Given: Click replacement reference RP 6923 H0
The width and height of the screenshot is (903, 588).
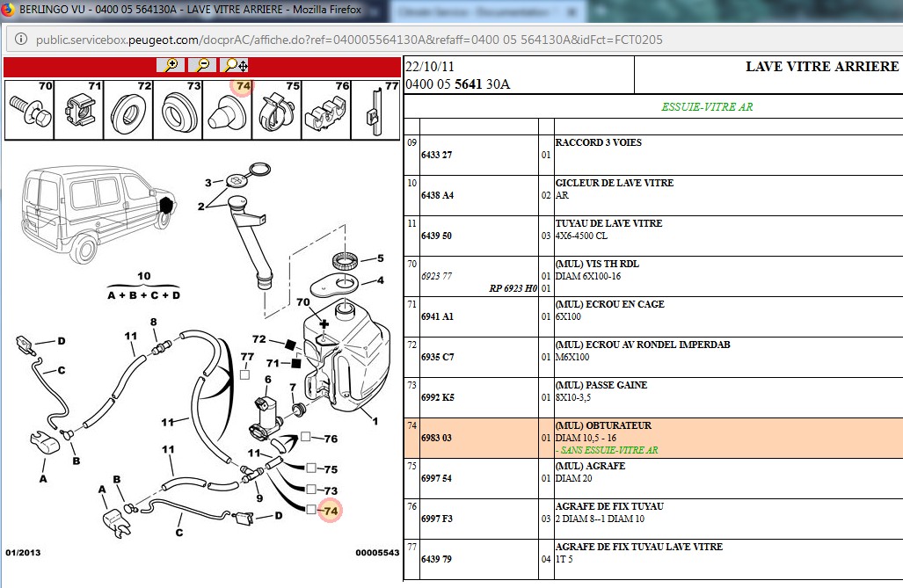Looking at the screenshot, I should pos(512,287).
